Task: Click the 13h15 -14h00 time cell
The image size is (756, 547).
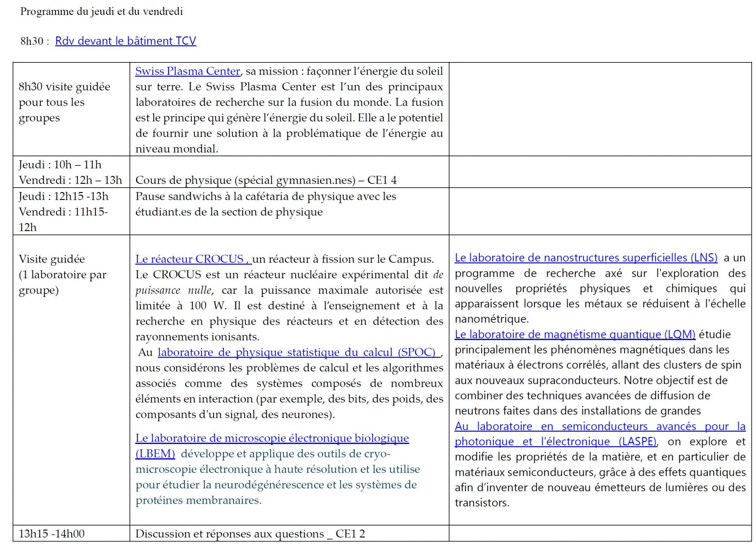Action: click(x=52, y=534)
